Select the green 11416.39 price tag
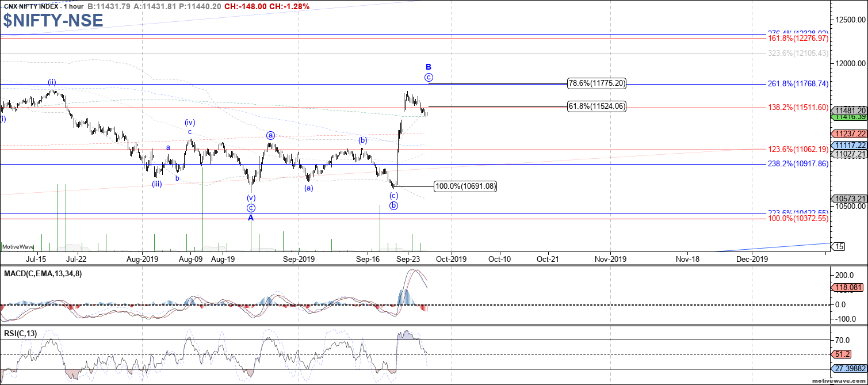Screen dimensions: 868x385 click(x=850, y=117)
